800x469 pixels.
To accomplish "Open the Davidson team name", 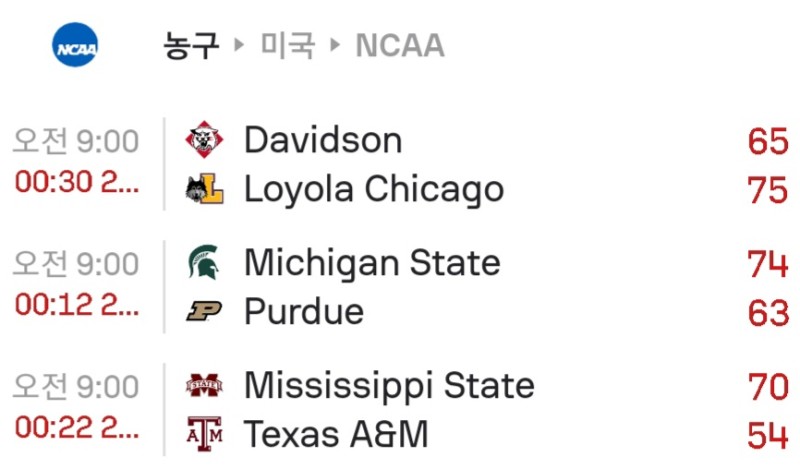I will click(323, 141).
